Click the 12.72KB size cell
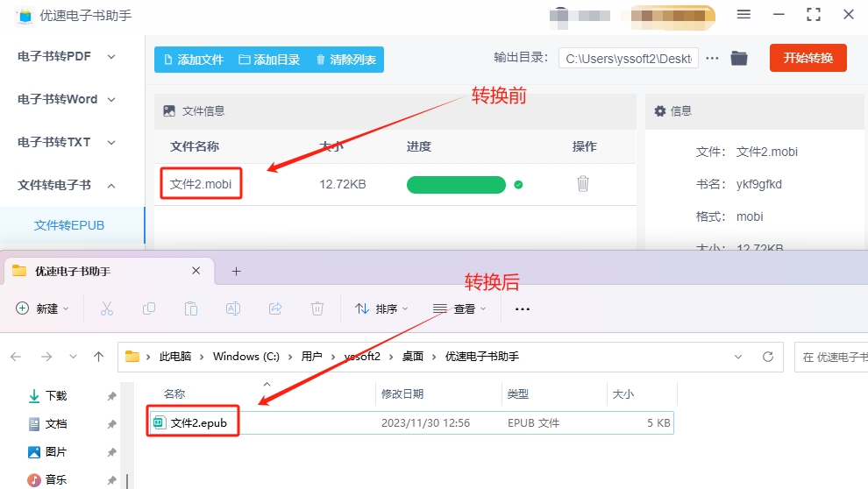868x489 pixels. tap(343, 184)
